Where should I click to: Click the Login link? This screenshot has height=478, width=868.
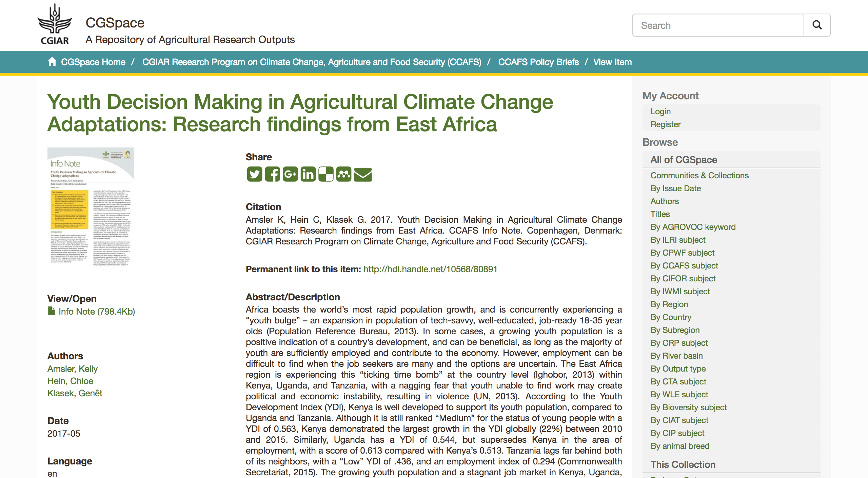660,112
